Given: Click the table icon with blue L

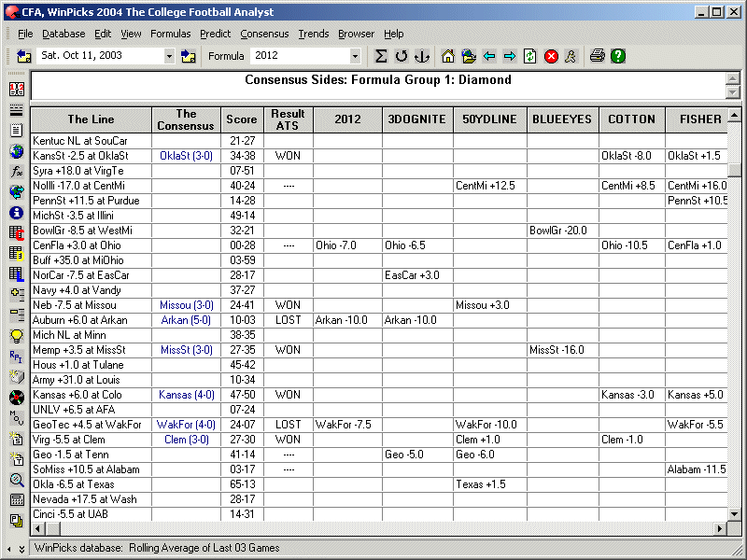Looking at the screenshot, I should point(17,274).
